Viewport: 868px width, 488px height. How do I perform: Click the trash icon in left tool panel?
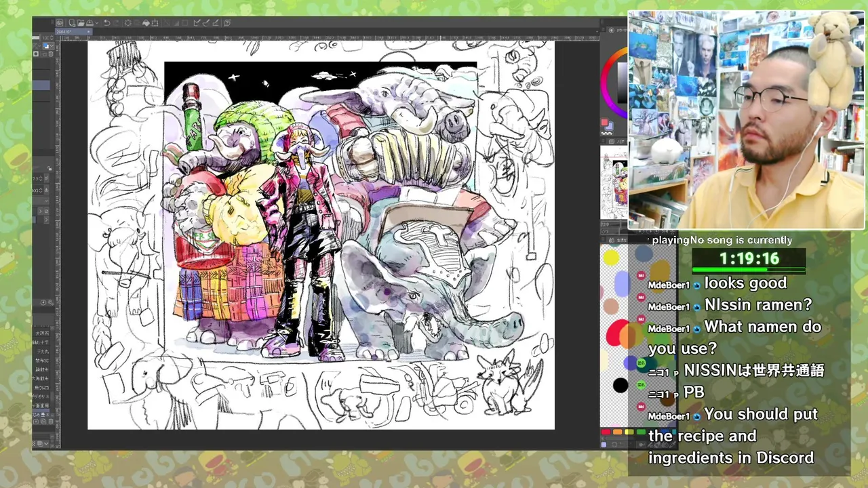click(50, 54)
